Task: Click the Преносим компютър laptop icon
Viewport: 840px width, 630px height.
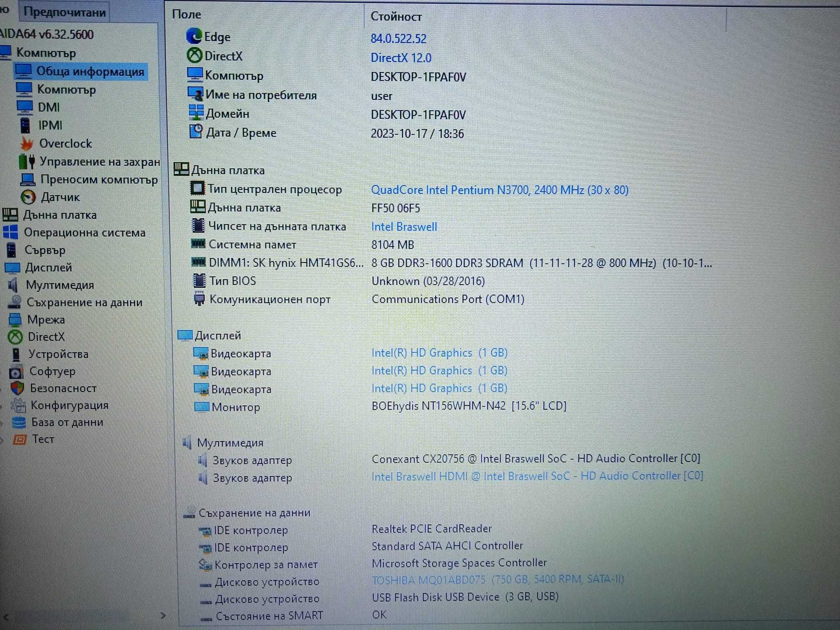Action: [28, 179]
